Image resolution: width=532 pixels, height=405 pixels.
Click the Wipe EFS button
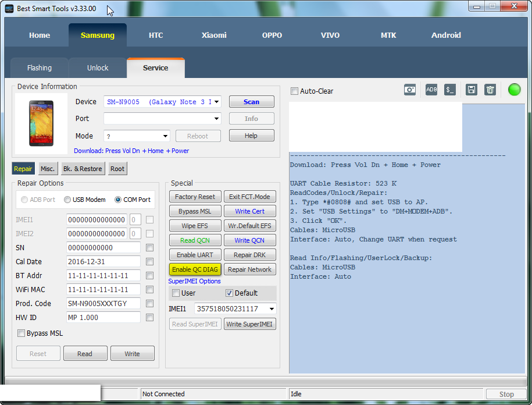(195, 226)
